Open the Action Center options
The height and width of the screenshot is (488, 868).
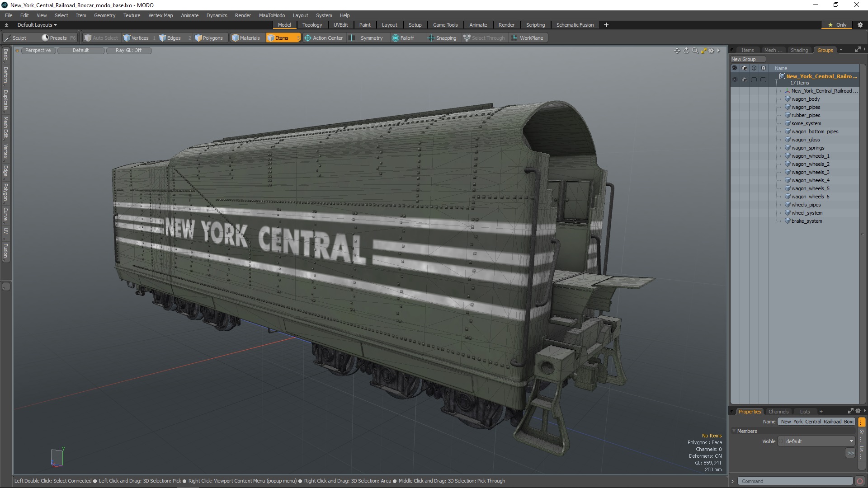coord(324,38)
